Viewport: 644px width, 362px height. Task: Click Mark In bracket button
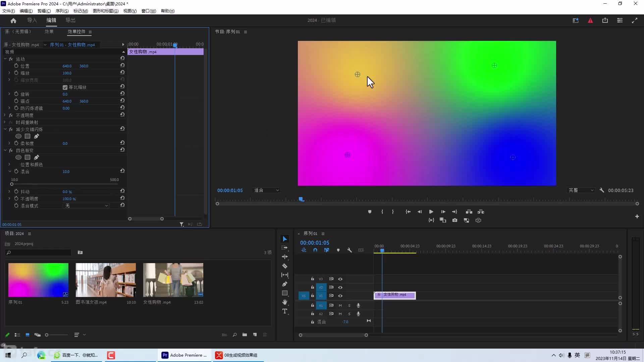tap(382, 212)
